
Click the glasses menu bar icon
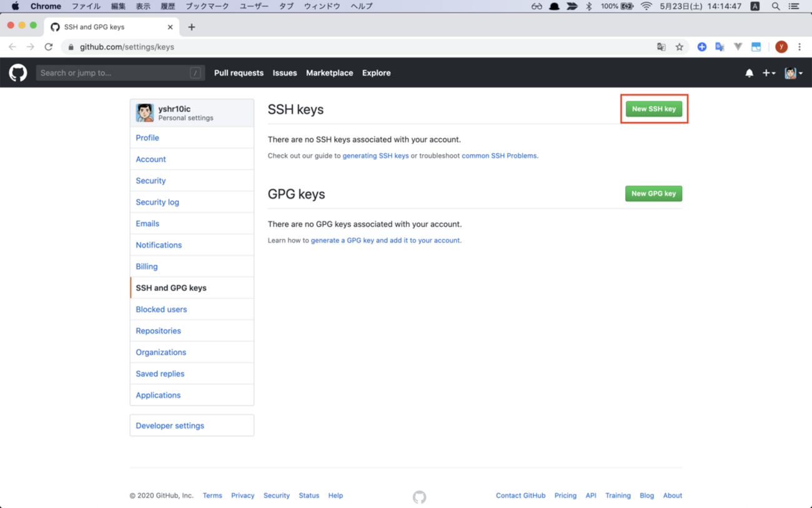point(537,6)
